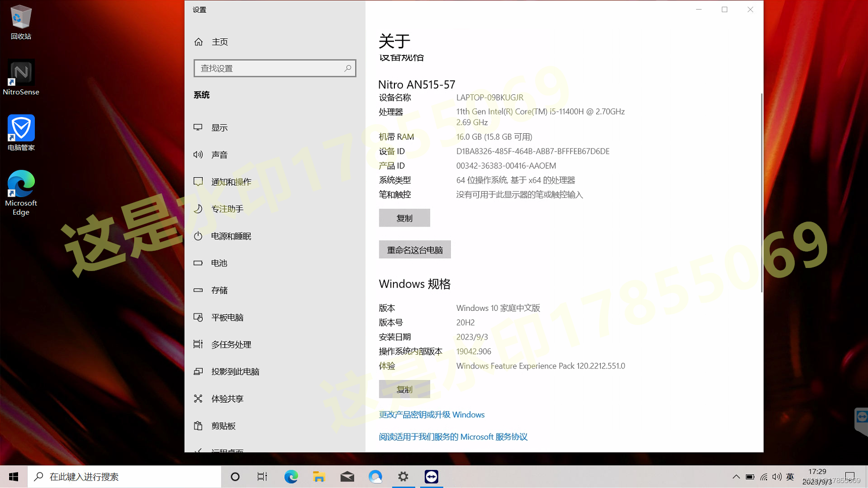Image resolution: width=868 pixels, height=488 pixels.
Task: Click the About page vertical scrollbar
Action: click(761, 192)
